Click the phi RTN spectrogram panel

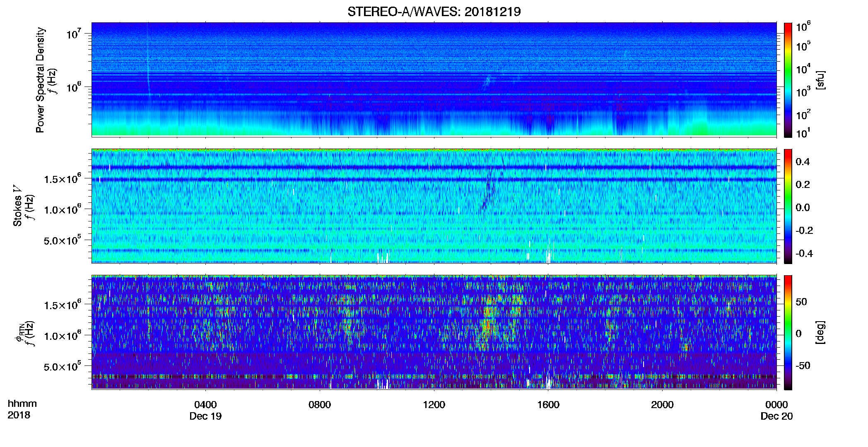pos(434,332)
